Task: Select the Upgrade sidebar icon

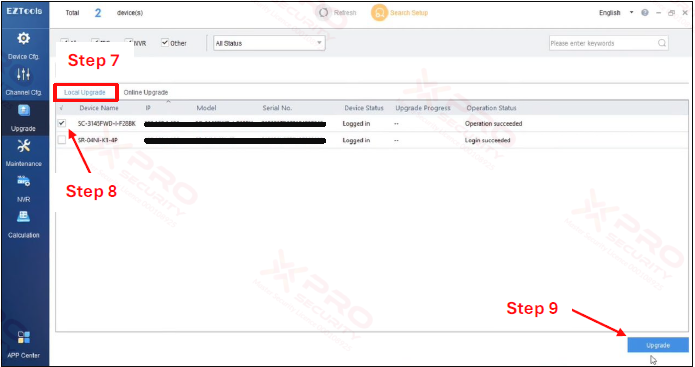Action: click(23, 110)
